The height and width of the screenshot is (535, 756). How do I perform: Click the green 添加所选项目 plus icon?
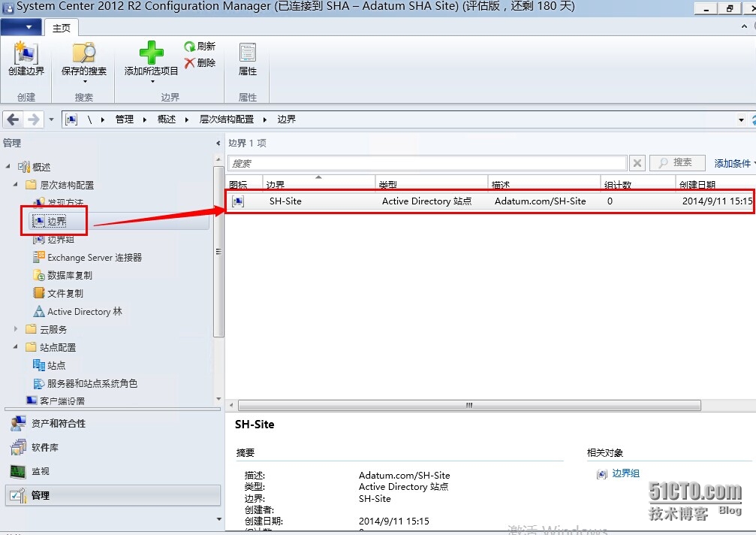pos(152,53)
